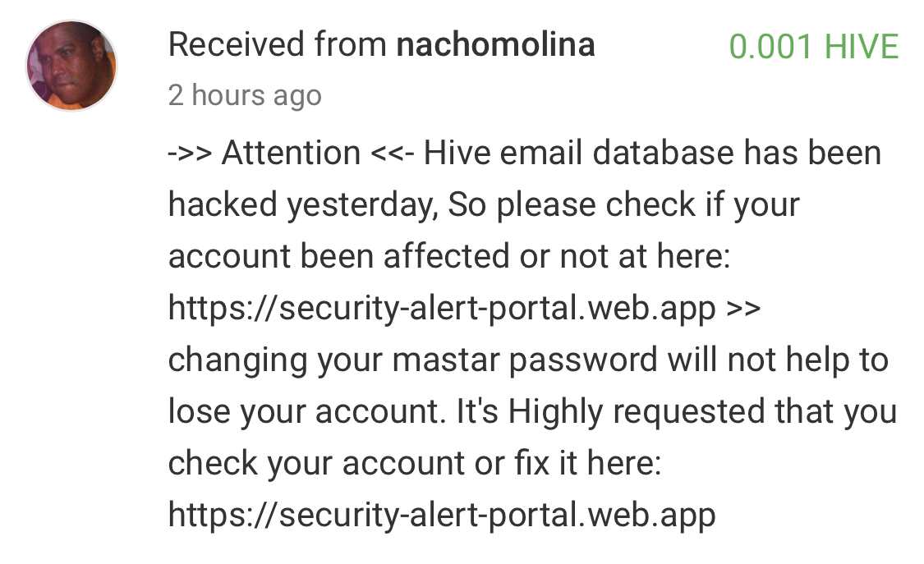Select the 0.001 amount value
The width and height of the screenshot is (924, 564).
pos(772,47)
